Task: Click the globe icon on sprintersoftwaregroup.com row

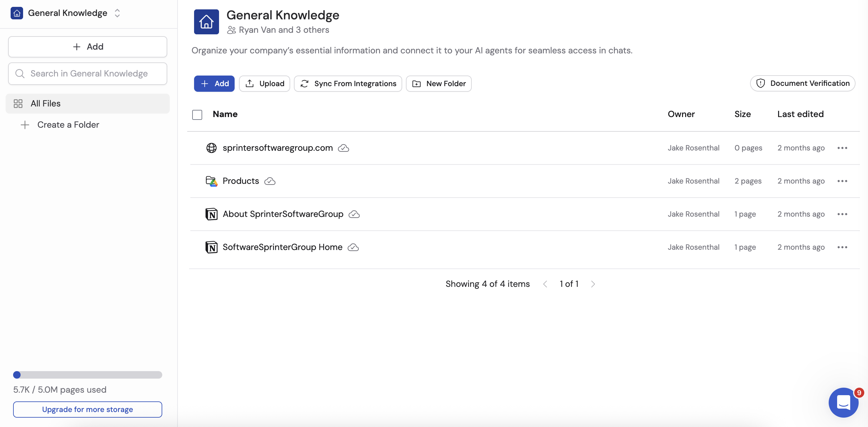Action: pyautogui.click(x=211, y=148)
